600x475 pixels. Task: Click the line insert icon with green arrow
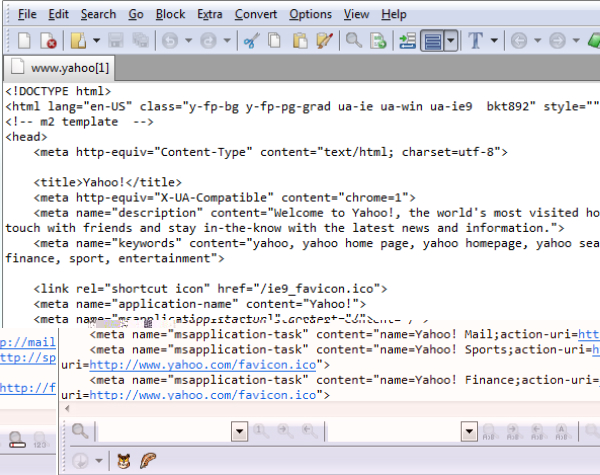pyautogui.click(x=407, y=40)
